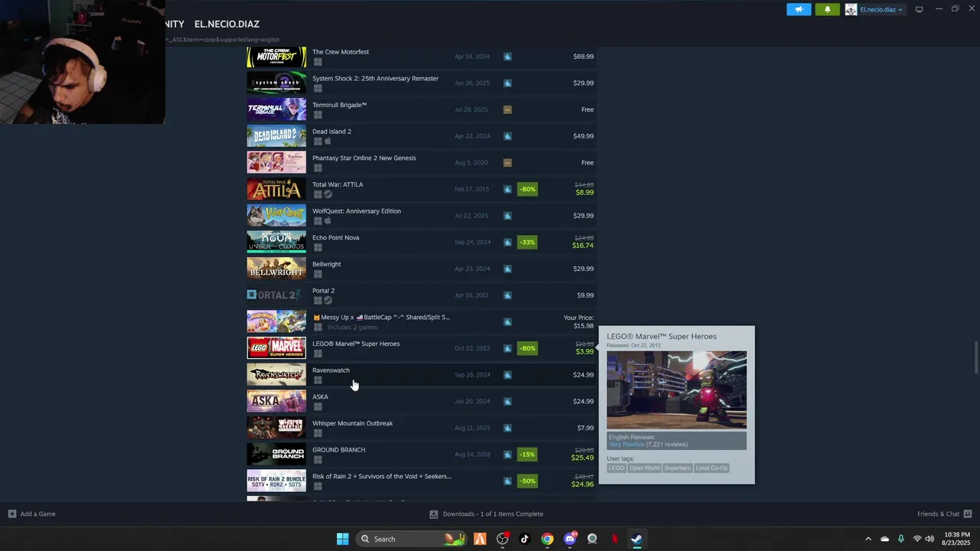This screenshot has height=551, width=980.
Task: Click Open World tag in popup
Action: [645, 468]
